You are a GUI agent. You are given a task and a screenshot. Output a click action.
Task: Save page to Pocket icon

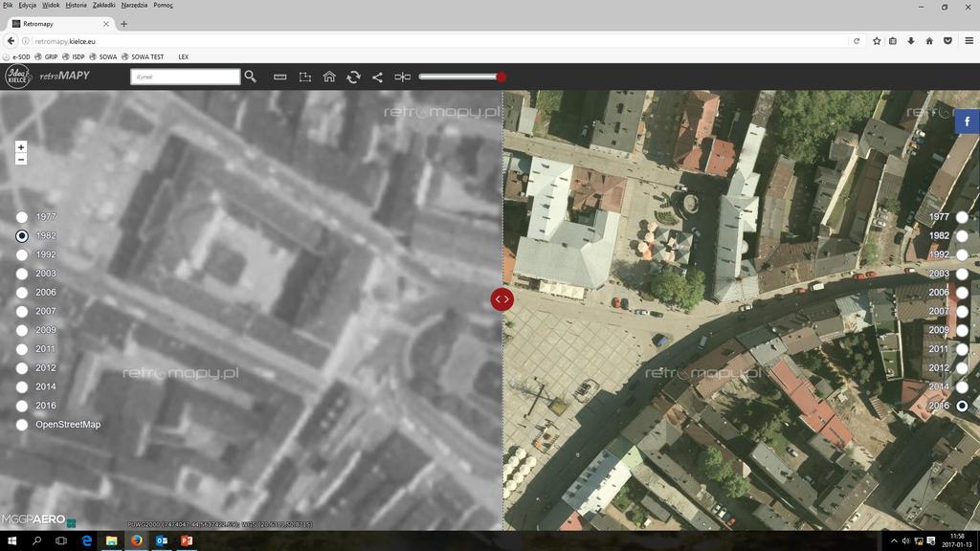point(947,41)
